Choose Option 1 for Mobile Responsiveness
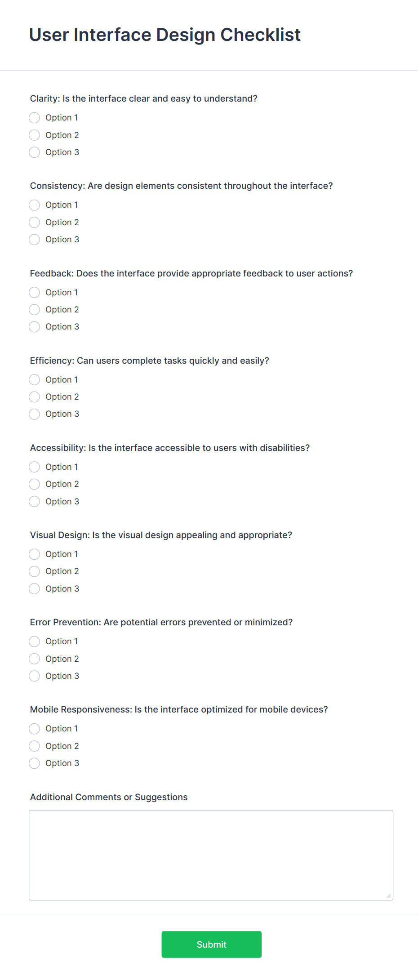The image size is (418, 980). click(x=35, y=729)
